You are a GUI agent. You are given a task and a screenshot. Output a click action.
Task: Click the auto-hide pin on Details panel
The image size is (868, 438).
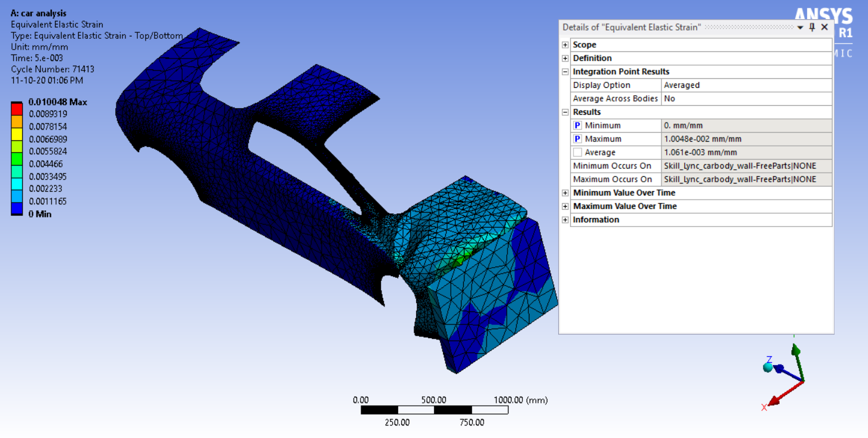[x=811, y=27]
